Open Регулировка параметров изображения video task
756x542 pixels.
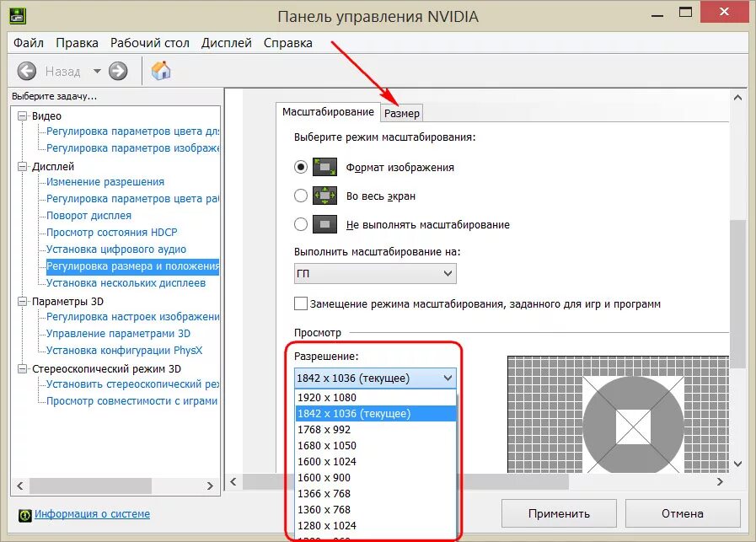coord(132,148)
